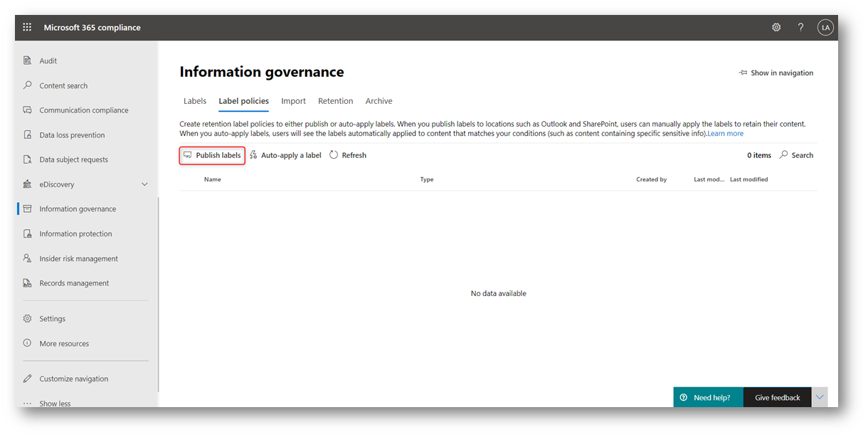Click the Audit sidebar icon
Screen dimensions: 868x437
[28, 60]
